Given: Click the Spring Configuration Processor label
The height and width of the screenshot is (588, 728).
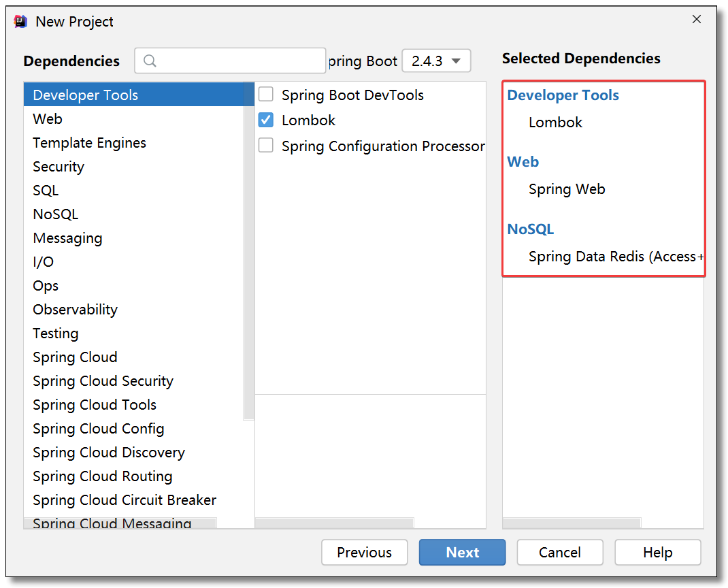Looking at the screenshot, I should pyautogui.click(x=383, y=146).
